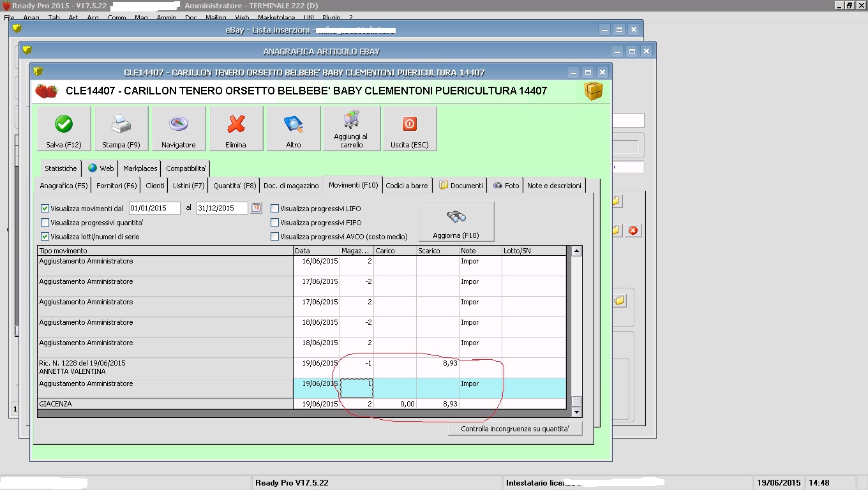
Task: Print with the Stampa (F9) button
Action: tap(121, 128)
